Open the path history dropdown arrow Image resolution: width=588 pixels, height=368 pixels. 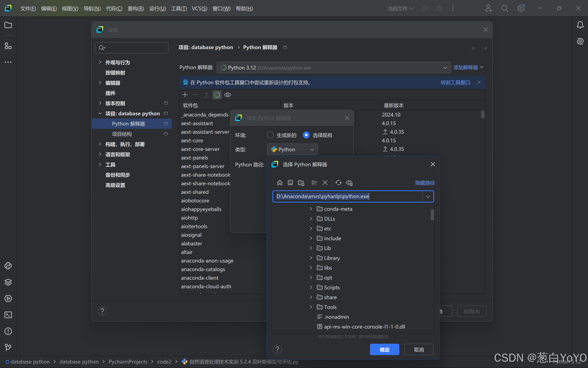click(x=428, y=196)
